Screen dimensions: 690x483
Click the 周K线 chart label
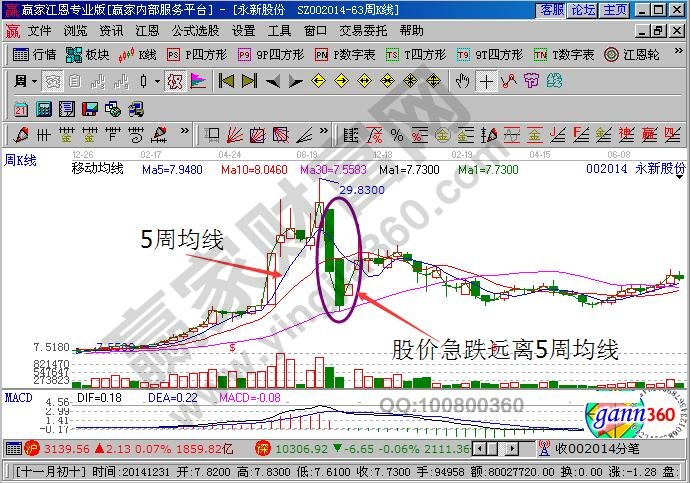point(20,161)
